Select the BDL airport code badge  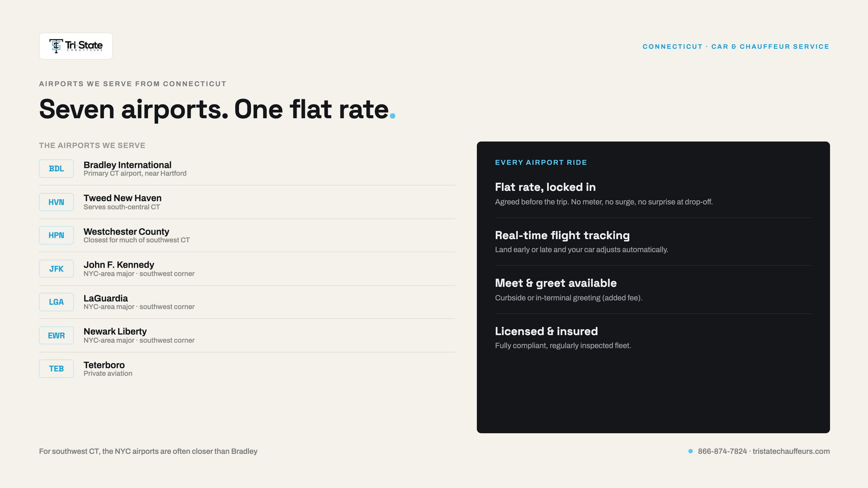[x=56, y=169]
